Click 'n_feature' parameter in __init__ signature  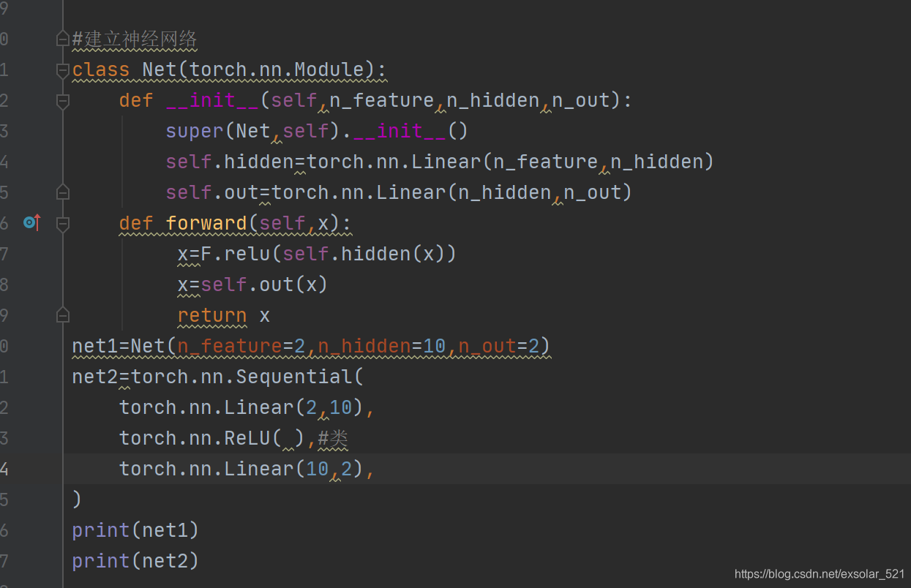point(382,100)
